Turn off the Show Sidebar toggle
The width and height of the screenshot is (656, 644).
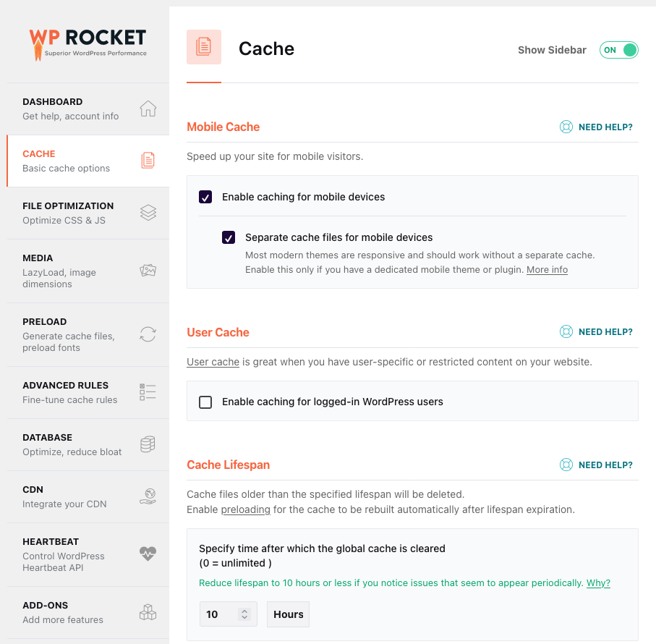[x=618, y=50]
